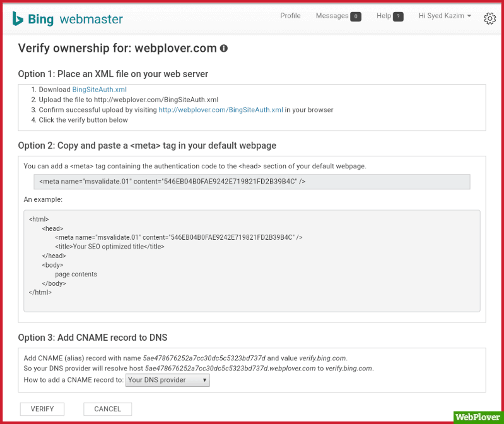Visit the http://webplover.com/BingSiteAuth.xml link

pyautogui.click(x=221, y=110)
